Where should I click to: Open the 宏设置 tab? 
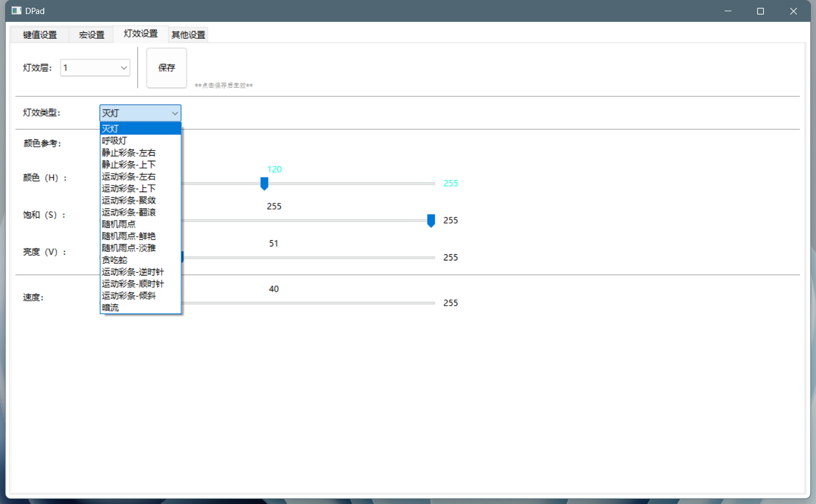pos(91,35)
